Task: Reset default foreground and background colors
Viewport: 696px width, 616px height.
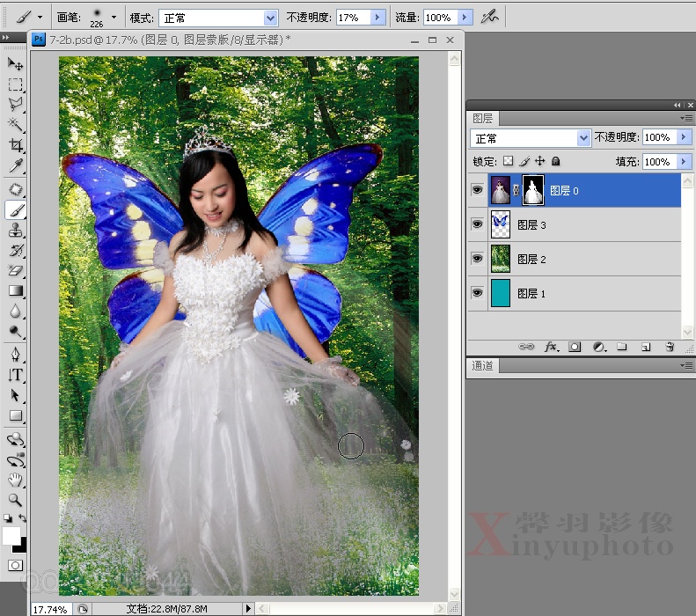Action: [8, 518]
